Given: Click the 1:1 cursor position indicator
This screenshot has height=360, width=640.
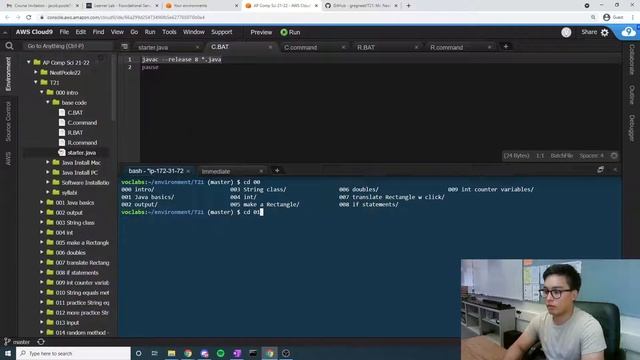Looking at the screenshot, I should [540, 156].
